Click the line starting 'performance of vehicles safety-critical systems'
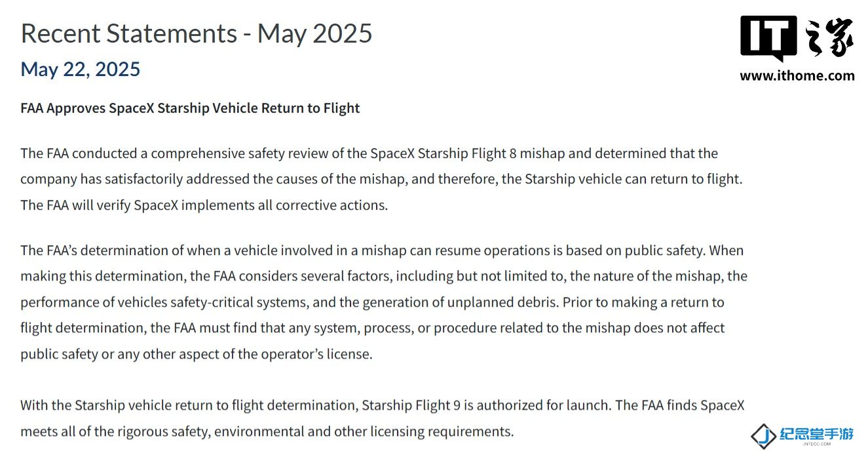This screenshot has width=868, height=453. coord(372,302)
